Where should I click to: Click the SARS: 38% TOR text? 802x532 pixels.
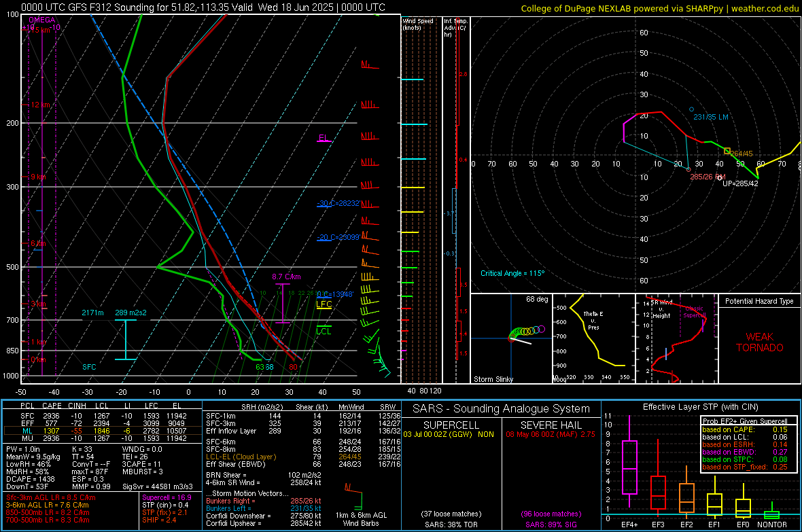(x=451, y=525)
